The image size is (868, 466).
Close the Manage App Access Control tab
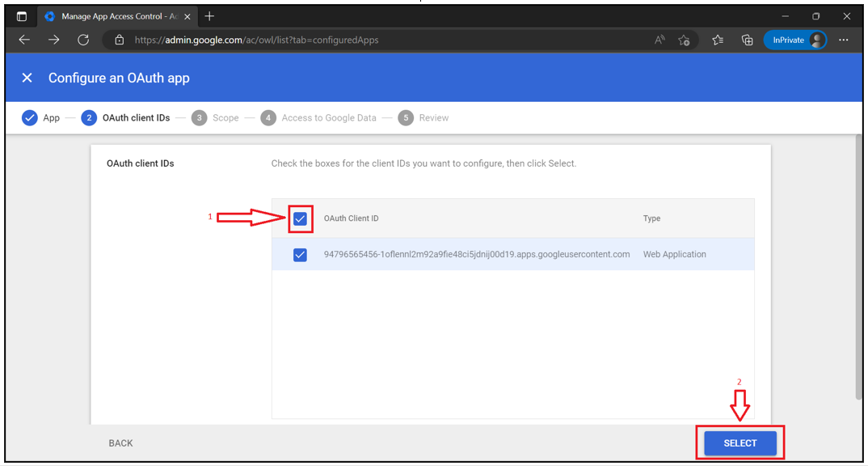188,17
